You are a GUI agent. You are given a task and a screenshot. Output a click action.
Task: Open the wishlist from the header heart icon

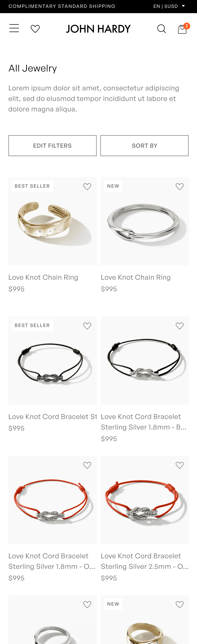pyautogui.click(x=35, y=29)
